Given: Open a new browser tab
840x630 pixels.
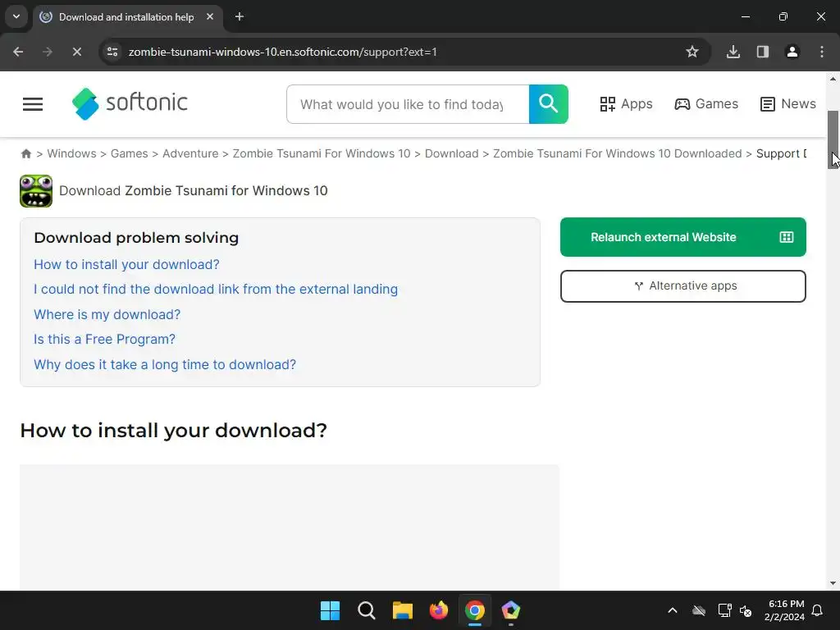Looking at the screenshot, I should pos(240,17).
